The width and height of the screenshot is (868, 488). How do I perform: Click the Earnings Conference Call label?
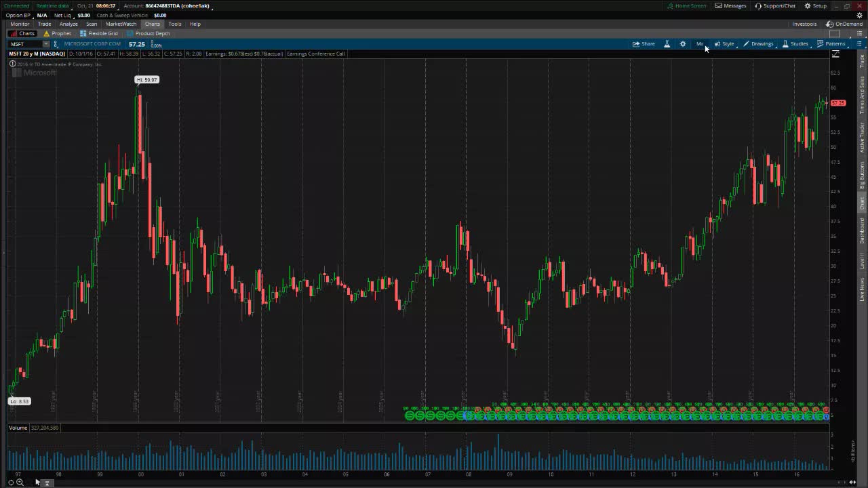pyautogui.click(x=316, y=54)
